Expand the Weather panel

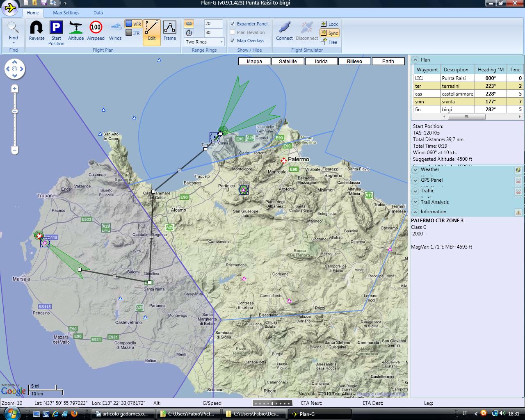point(415,169)
